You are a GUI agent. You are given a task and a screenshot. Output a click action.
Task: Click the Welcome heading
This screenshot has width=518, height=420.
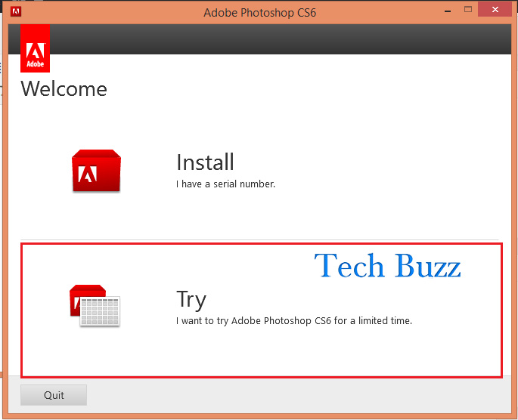click(64, 88)
